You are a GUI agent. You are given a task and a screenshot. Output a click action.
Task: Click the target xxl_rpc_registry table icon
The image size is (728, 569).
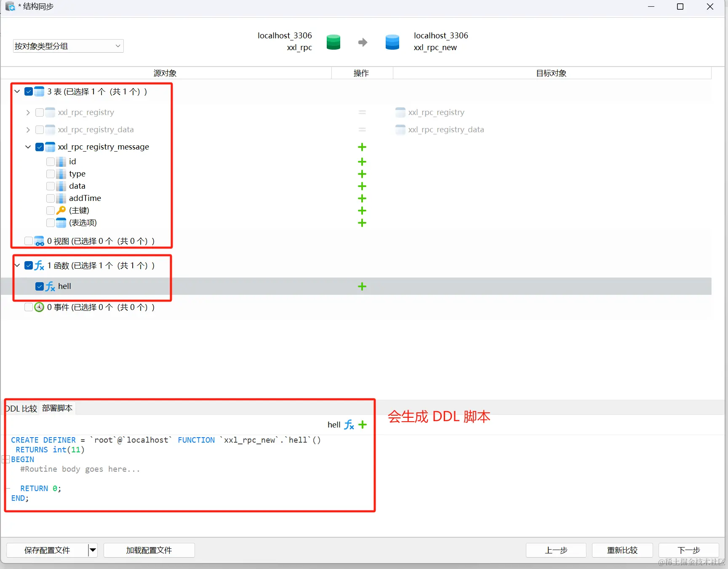click(400, 112)
